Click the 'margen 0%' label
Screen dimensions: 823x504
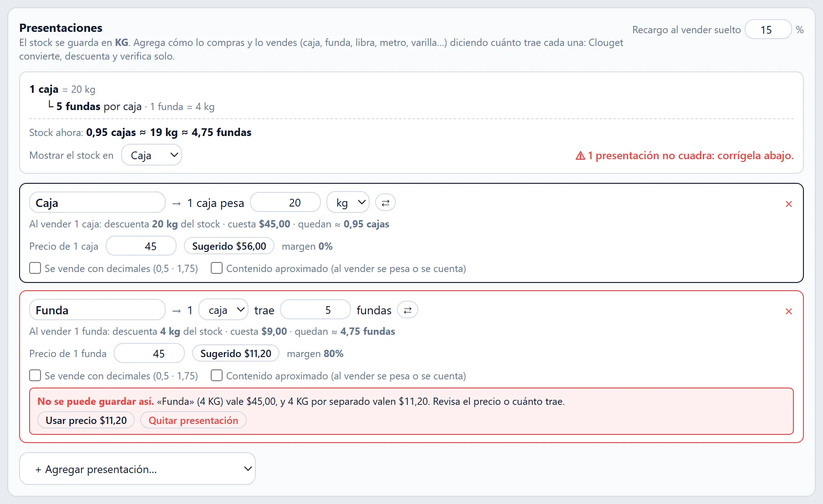307,246
